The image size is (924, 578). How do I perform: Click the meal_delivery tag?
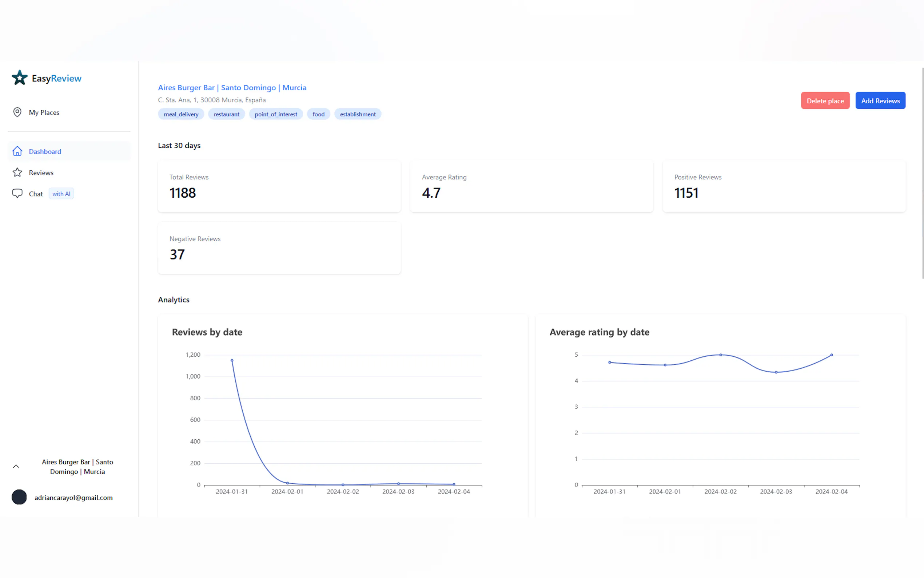181,114
